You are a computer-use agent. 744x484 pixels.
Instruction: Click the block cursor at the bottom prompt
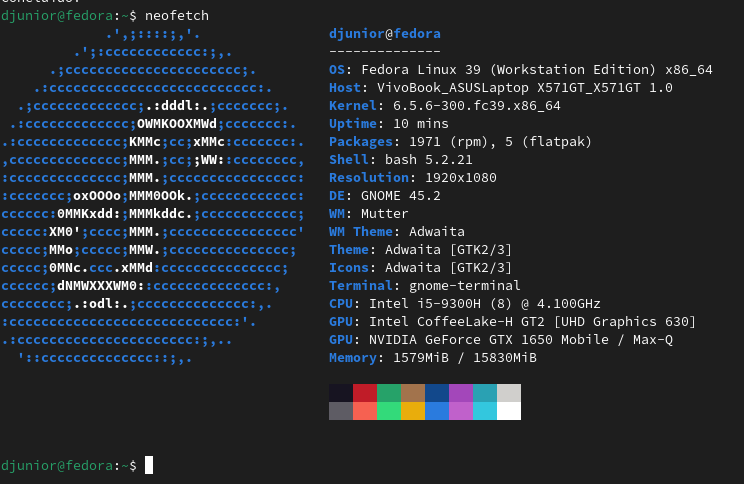point(149,465)
